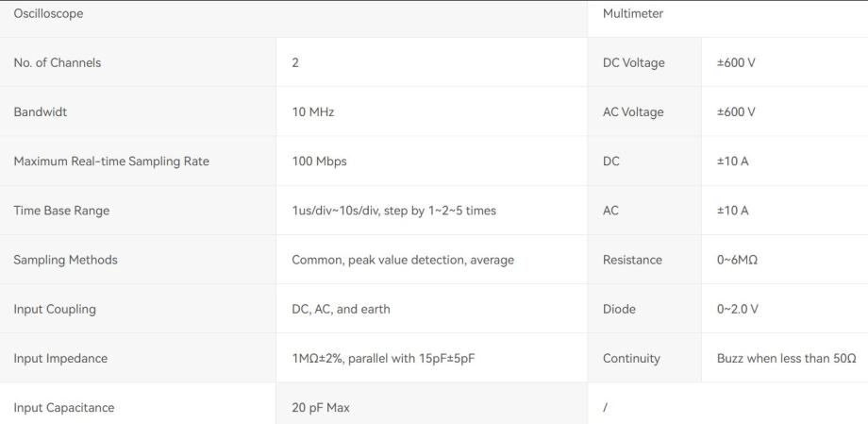Click the Time Base Range label

click(61, 211)
